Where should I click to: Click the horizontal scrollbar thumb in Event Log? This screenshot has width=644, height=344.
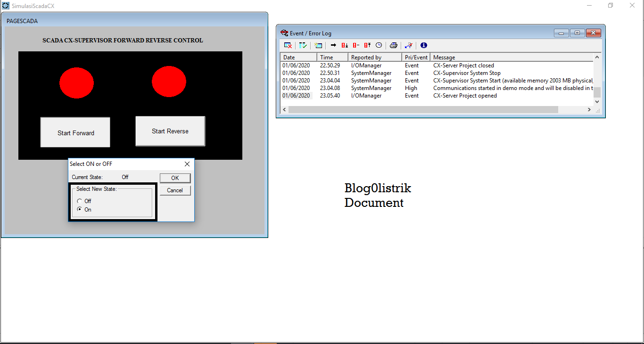423,109
